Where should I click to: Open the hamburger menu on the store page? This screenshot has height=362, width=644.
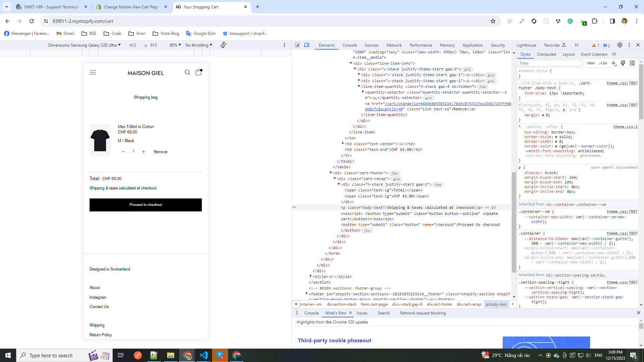point(93,72)
